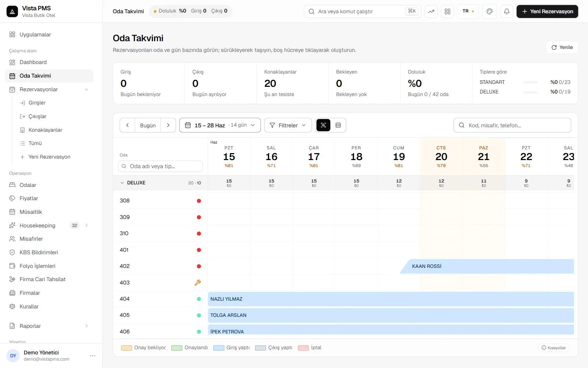Screen dimensions: 588x368
Task: Open the Firmalar building icon
Action: point(12,293)
